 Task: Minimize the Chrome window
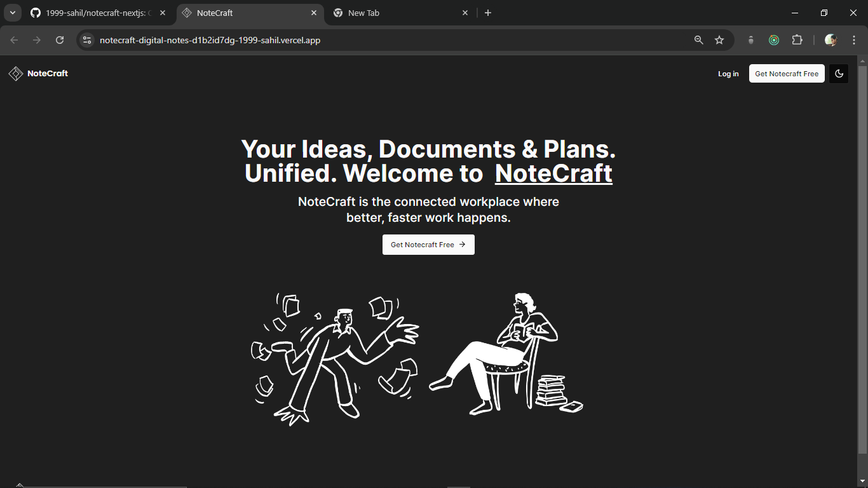795,13
